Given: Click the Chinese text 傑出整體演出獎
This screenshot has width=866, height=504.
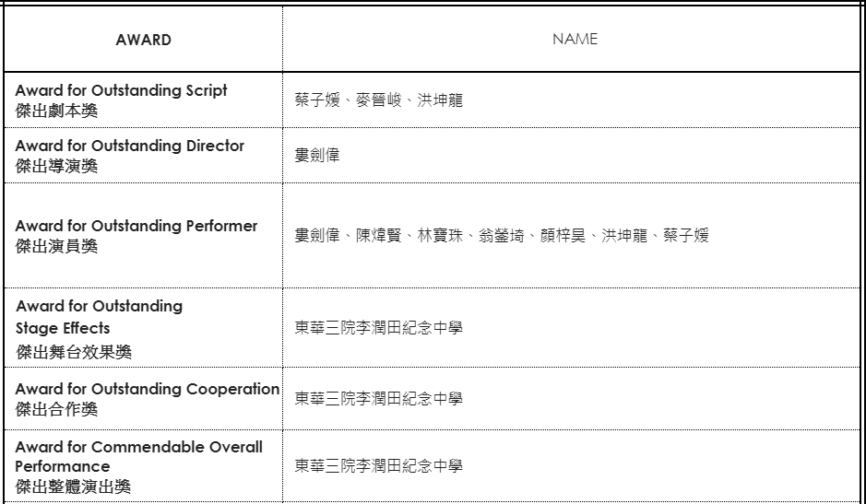Looking at the screenshot, I should coord(73,486).
